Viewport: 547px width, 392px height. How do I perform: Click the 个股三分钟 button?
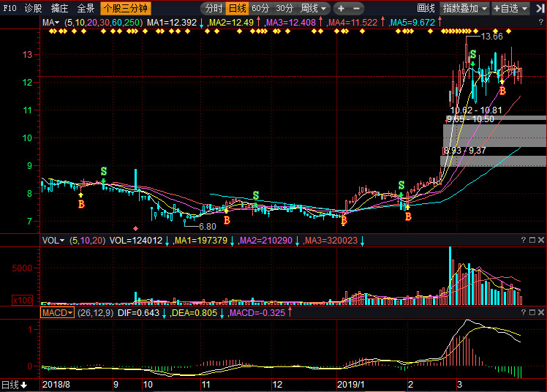[126, 8]
